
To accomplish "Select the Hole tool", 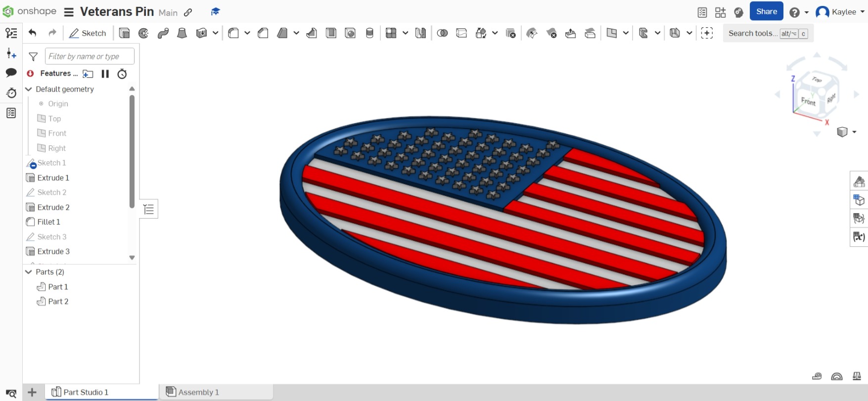I will (350, 33).
